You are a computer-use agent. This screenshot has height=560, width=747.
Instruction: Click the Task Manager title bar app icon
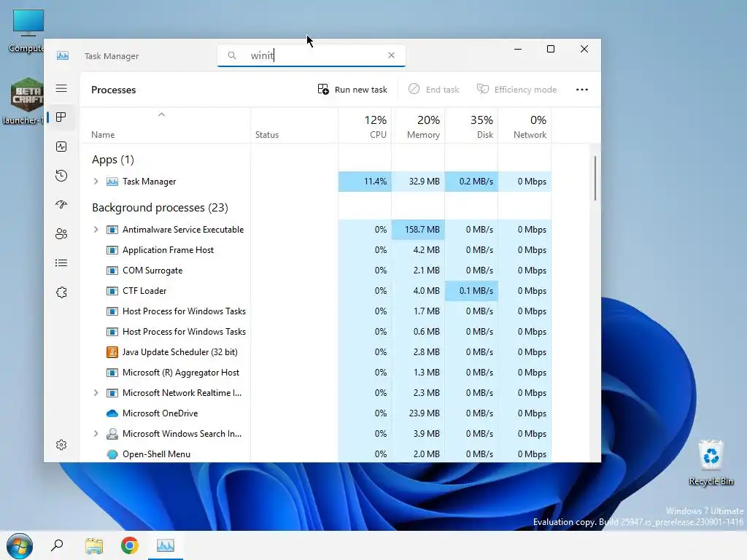pos(63,55)
